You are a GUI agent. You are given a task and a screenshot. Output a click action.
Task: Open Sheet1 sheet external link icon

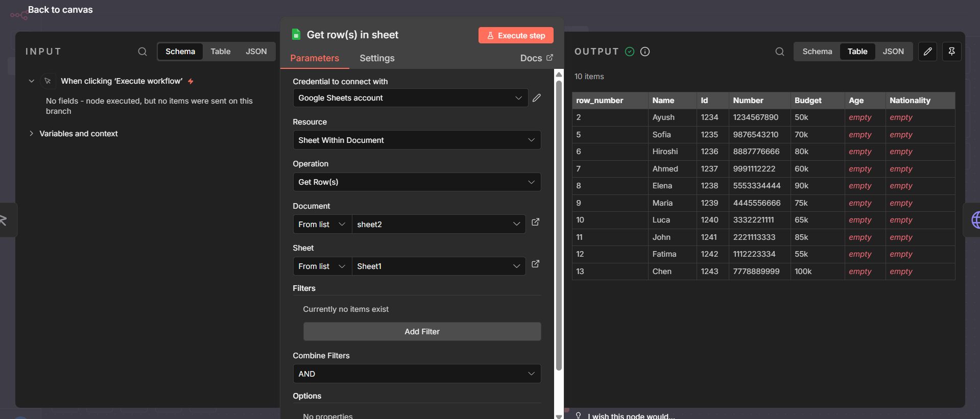536,264
